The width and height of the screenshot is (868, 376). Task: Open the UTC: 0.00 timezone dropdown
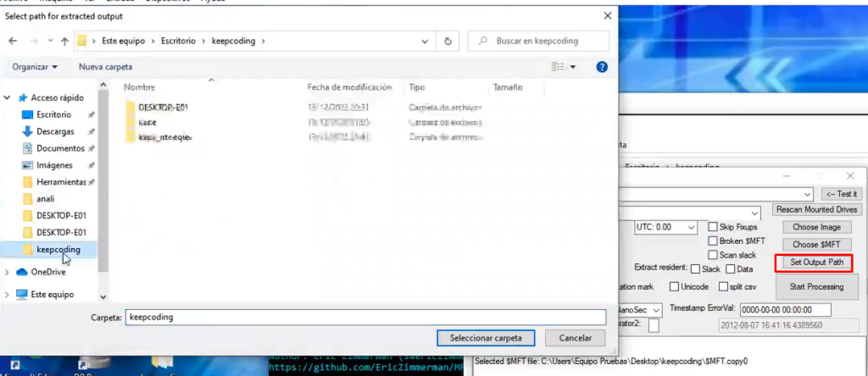(665, 227)
